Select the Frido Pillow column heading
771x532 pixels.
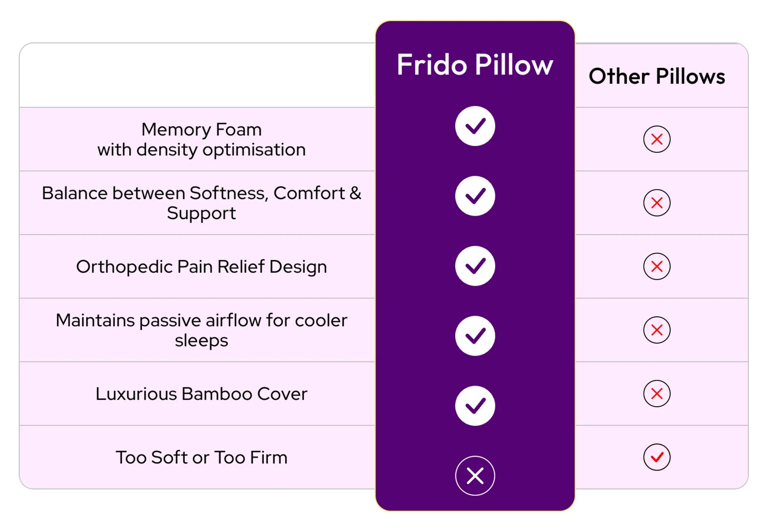point(475,65)
